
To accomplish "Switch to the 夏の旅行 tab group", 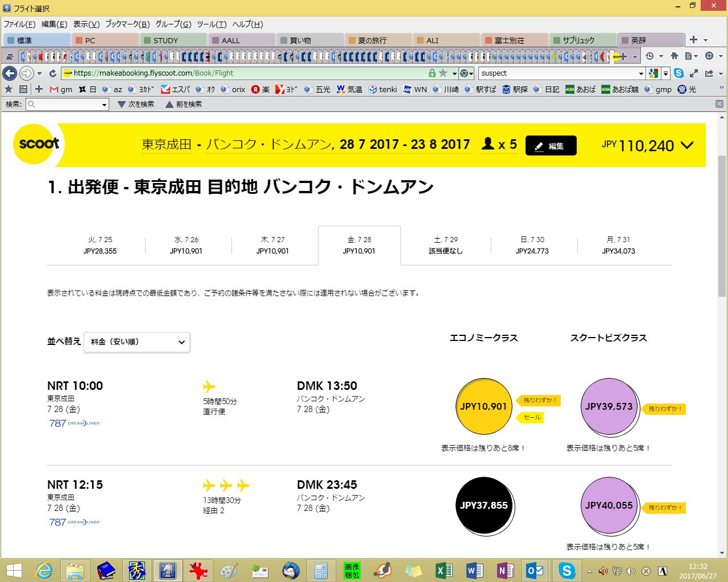I will (378, 40).
